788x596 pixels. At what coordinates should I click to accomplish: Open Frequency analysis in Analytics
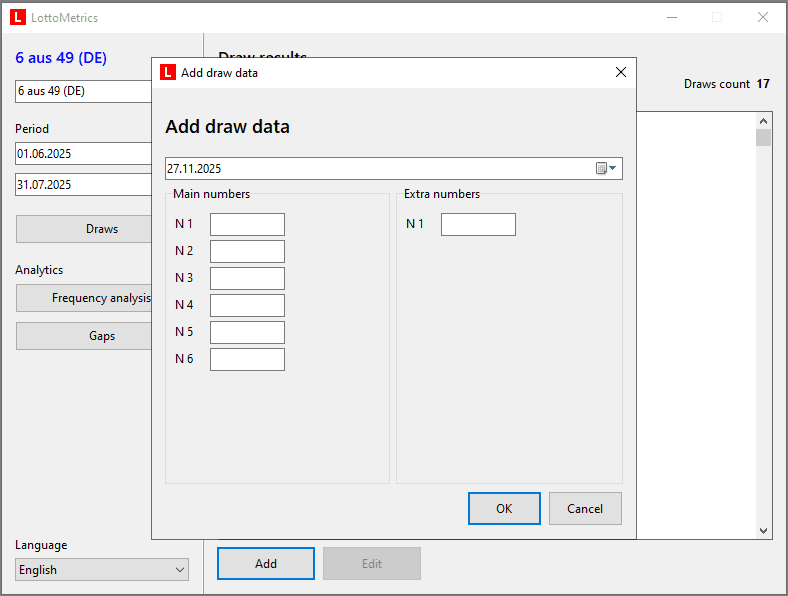point(84,298)
